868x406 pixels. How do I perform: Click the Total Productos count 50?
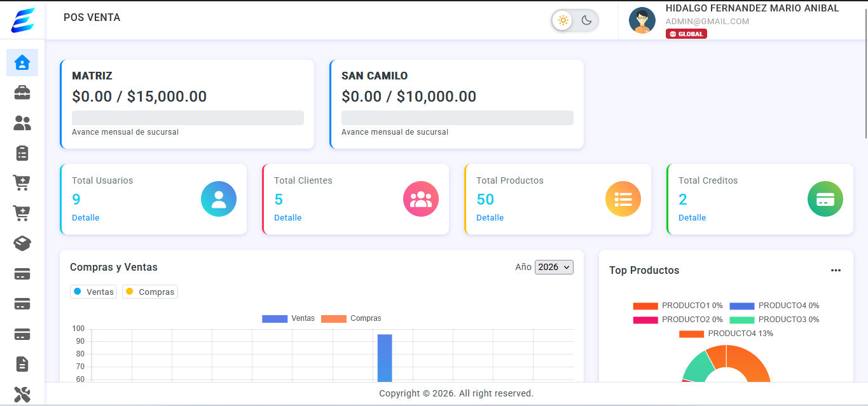click(485, 200)
